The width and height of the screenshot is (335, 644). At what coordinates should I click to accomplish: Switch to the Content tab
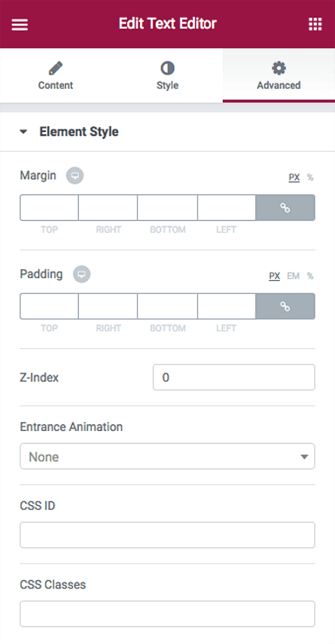55,76
